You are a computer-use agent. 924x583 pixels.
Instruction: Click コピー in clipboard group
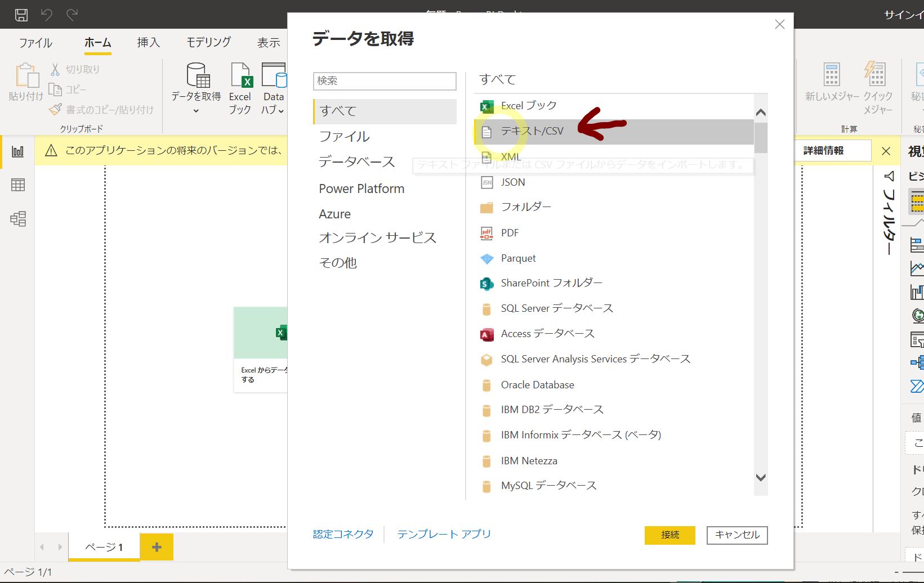[68, 89]
